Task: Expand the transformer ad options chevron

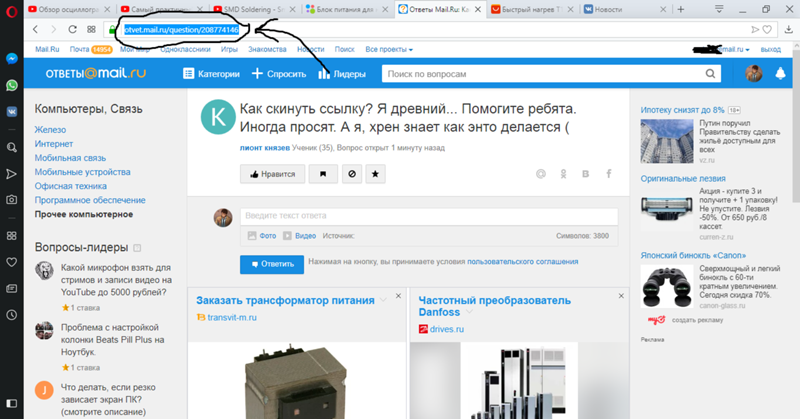Action: click(383, 300)
